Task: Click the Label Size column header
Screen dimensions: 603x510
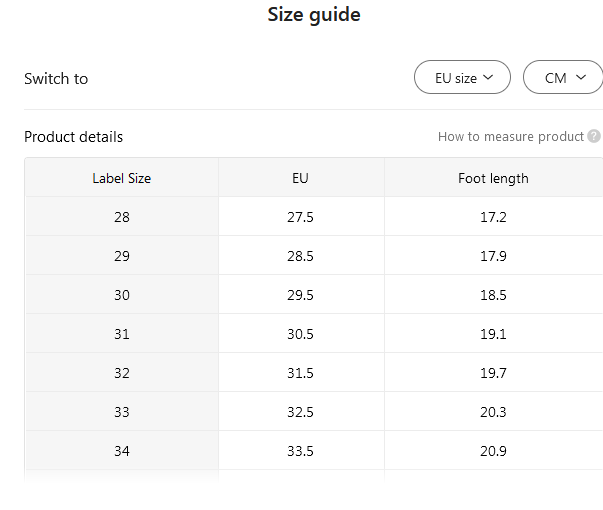Action: (121, 178)
